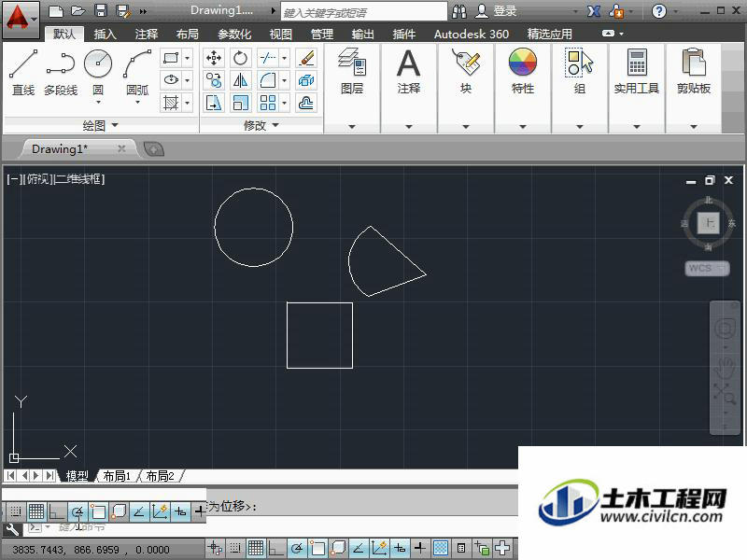
Task: Select the Move tool in modify panel
Action: click(x=214, y=58)
